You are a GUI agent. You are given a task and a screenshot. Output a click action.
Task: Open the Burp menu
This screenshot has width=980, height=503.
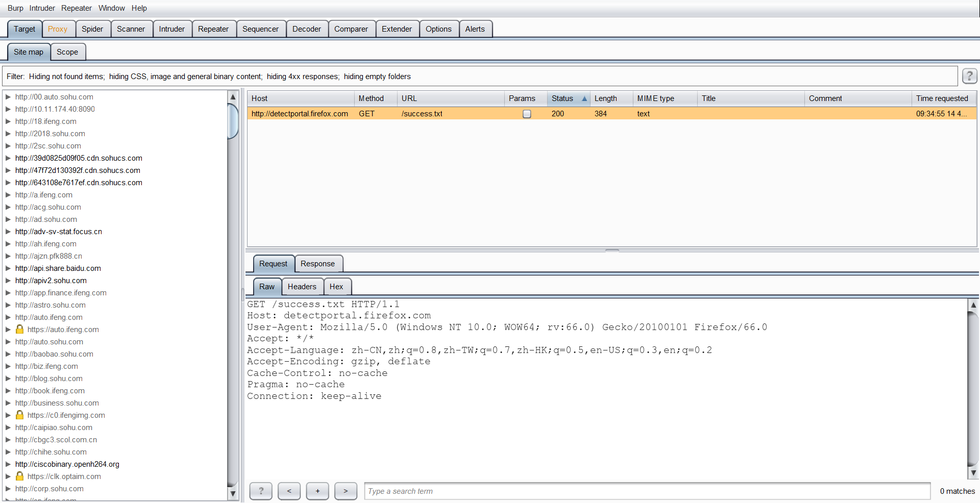point(15,8)
